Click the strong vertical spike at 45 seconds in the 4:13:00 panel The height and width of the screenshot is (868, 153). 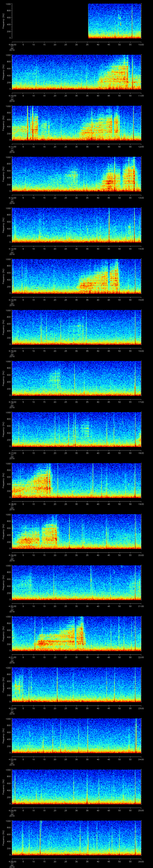click(x=109, y=225)
